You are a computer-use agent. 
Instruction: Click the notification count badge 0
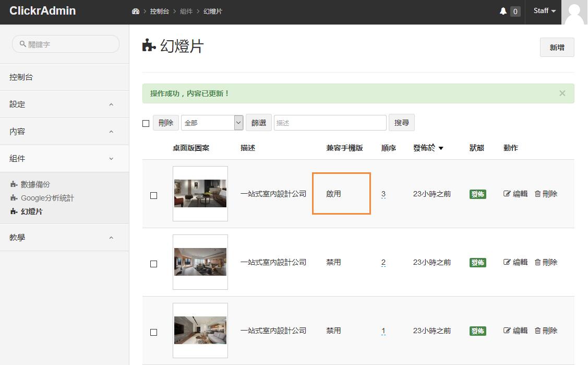point(515,11)
